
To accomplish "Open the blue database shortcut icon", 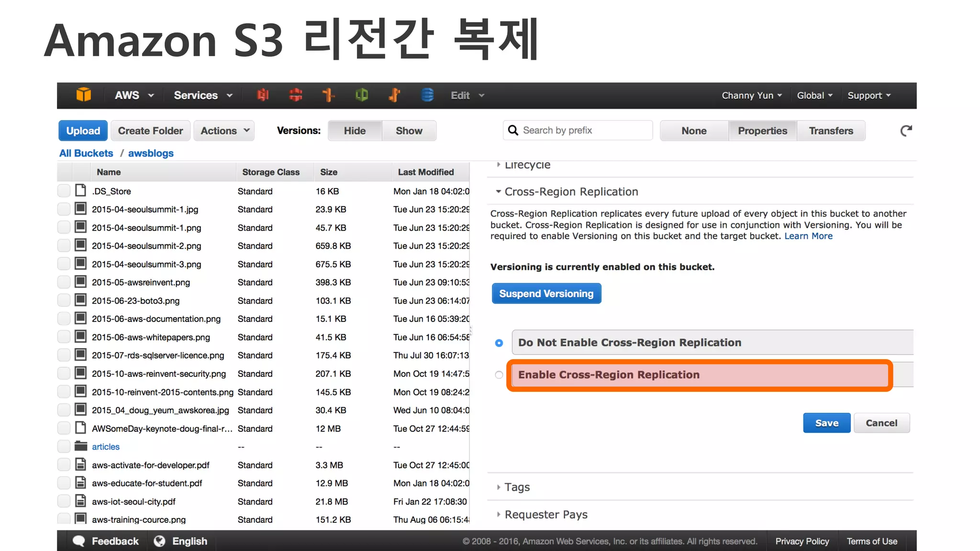I will pos(427,95).
